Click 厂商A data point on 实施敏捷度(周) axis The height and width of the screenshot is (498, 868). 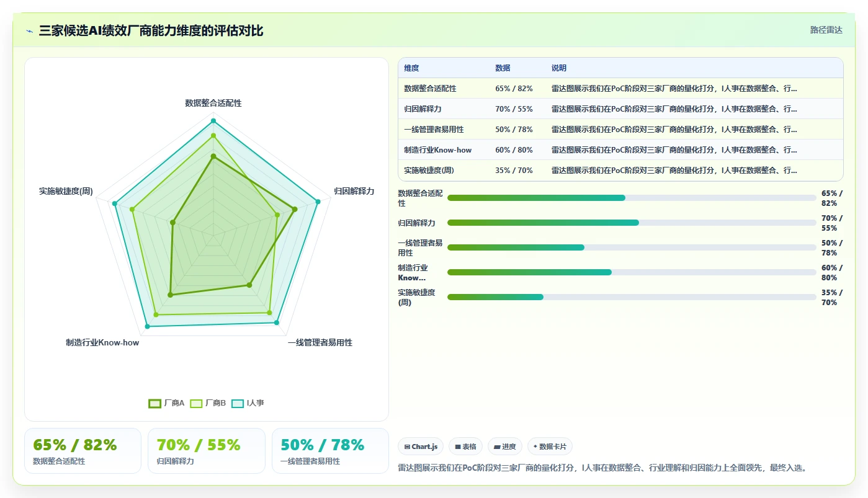[x=172, y=222]
